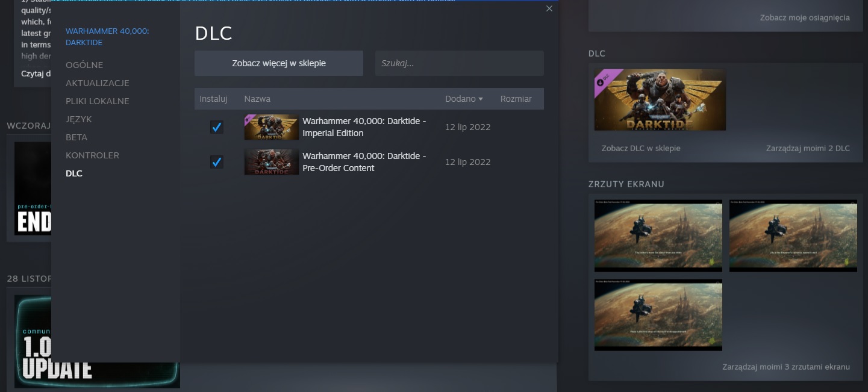Image resolution: width=868 pixels, height=392 pixels.
Task: Uncheck install for Darktide Pre-Order Content
Action: 216,162
